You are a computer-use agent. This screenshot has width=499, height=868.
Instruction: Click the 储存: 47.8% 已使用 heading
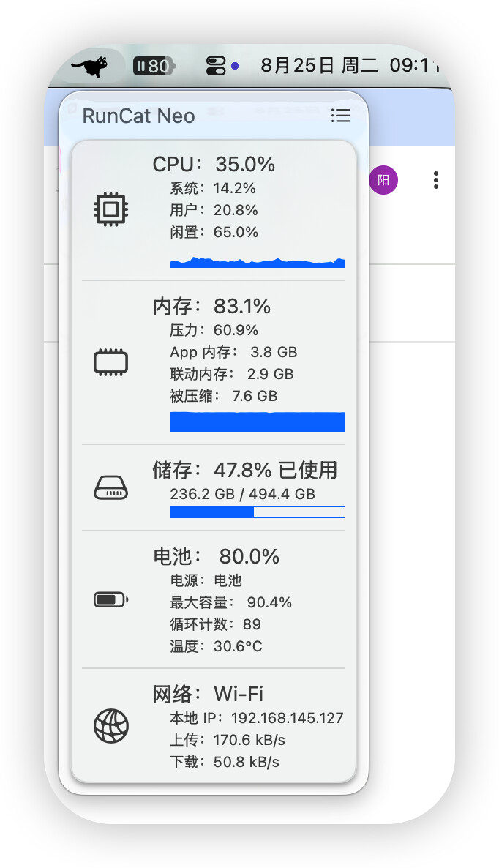(x=244, y=470)
